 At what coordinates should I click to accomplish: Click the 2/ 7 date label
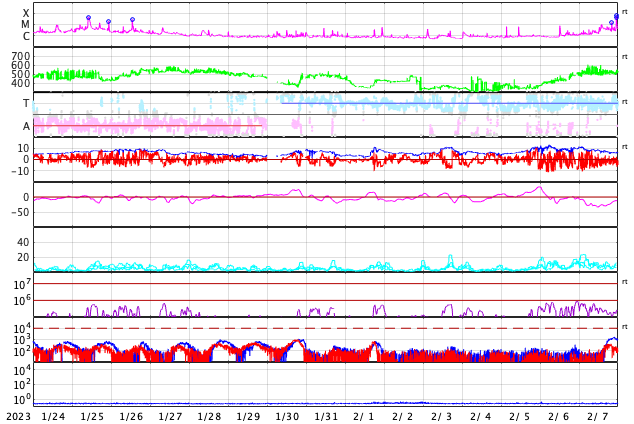[598, 417]
